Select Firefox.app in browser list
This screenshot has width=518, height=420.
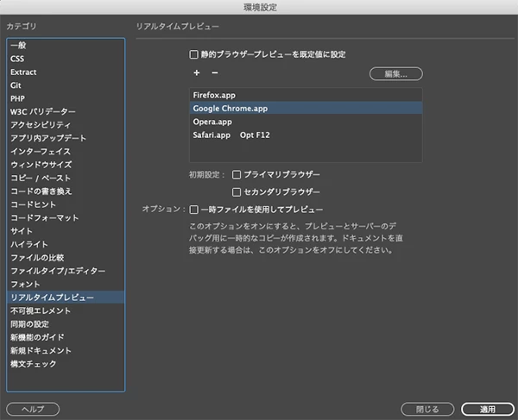pyautogui.click(x=306, y=96)
